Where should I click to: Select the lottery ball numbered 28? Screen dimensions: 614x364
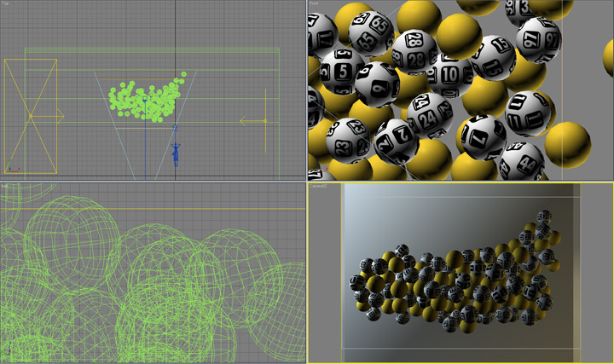414,51
